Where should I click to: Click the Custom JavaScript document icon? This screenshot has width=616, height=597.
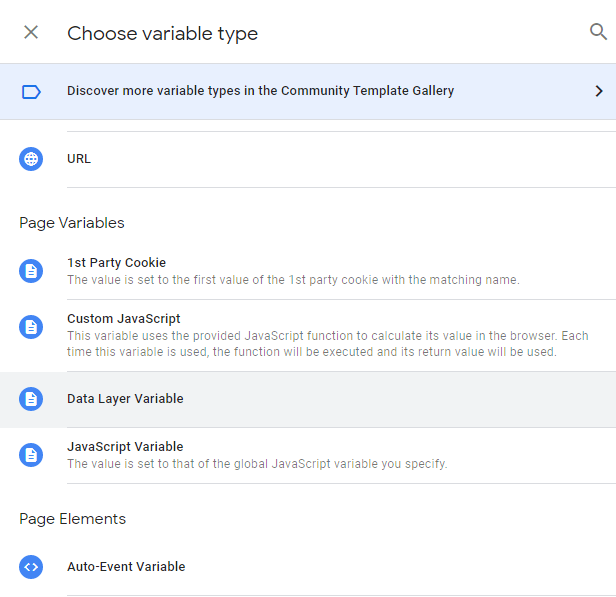pos(31,327)
